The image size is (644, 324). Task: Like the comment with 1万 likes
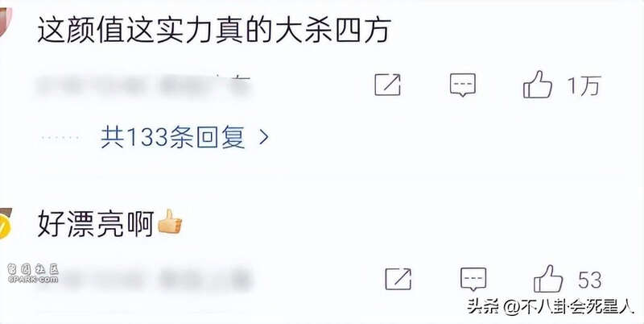[537, 85]
